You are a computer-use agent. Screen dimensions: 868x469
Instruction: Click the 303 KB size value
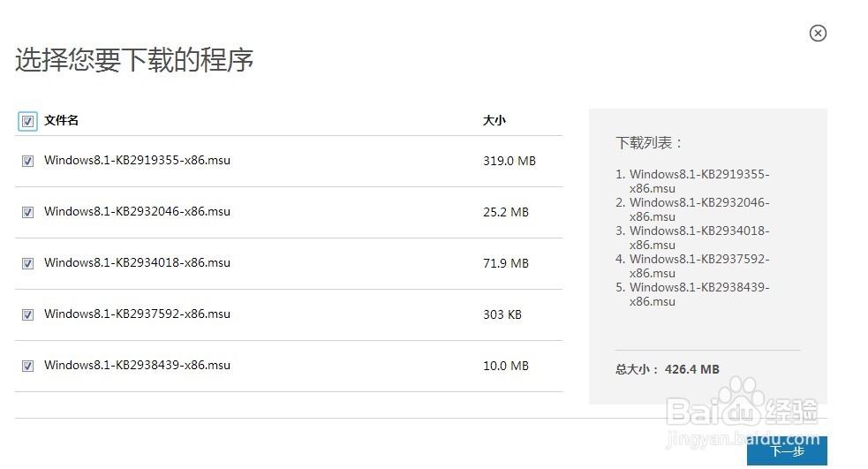pos(502,314)
